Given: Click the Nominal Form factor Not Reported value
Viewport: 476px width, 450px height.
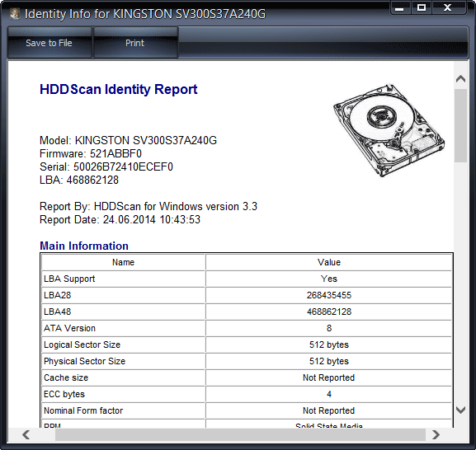Looking at the screenshot, I should tap(329, 410).
